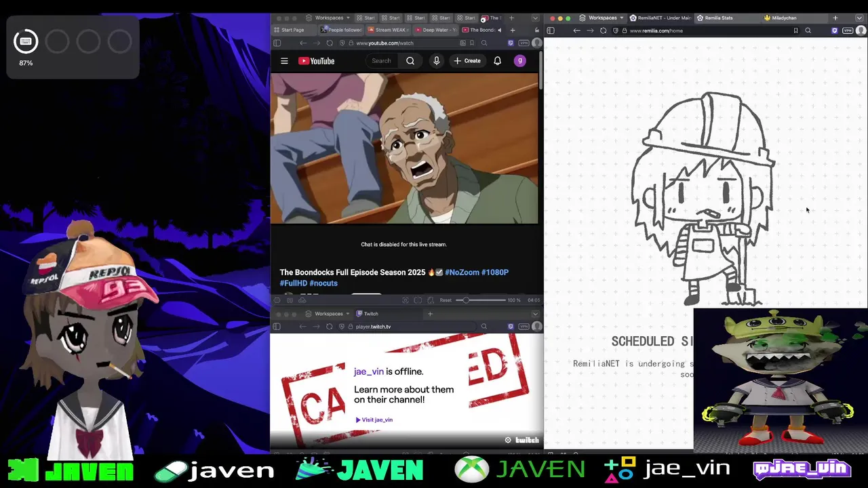Image resolution: width=868 pixels, height=488 pixels.
Task: Open the purple 'g' YouTube account avatar
Action: (x=519, y=61)
